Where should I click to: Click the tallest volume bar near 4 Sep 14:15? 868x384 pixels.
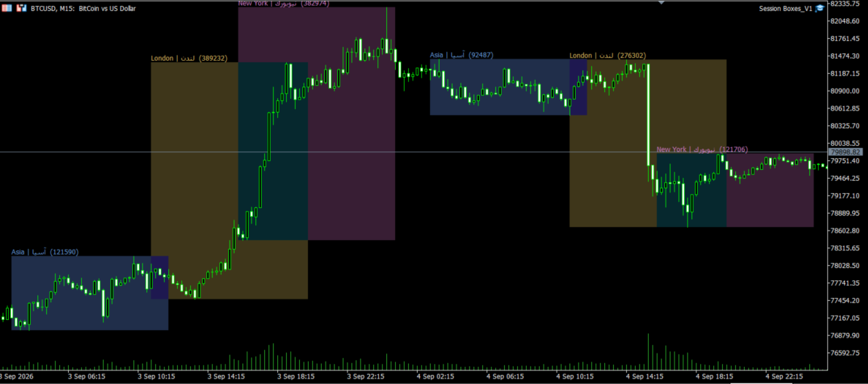(x=648, y=352)
